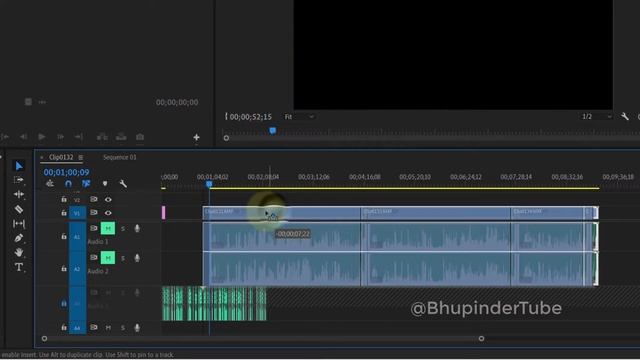This screenshot has width=640, height=360.
Task: Toggle sync lock for V1 track
Action: (94, 213)
